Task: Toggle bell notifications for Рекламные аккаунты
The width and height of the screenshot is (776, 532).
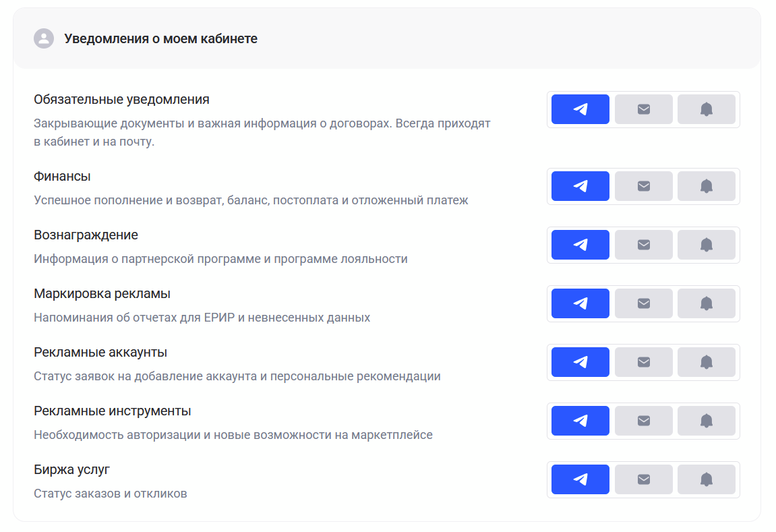Action: pos(706,361)
